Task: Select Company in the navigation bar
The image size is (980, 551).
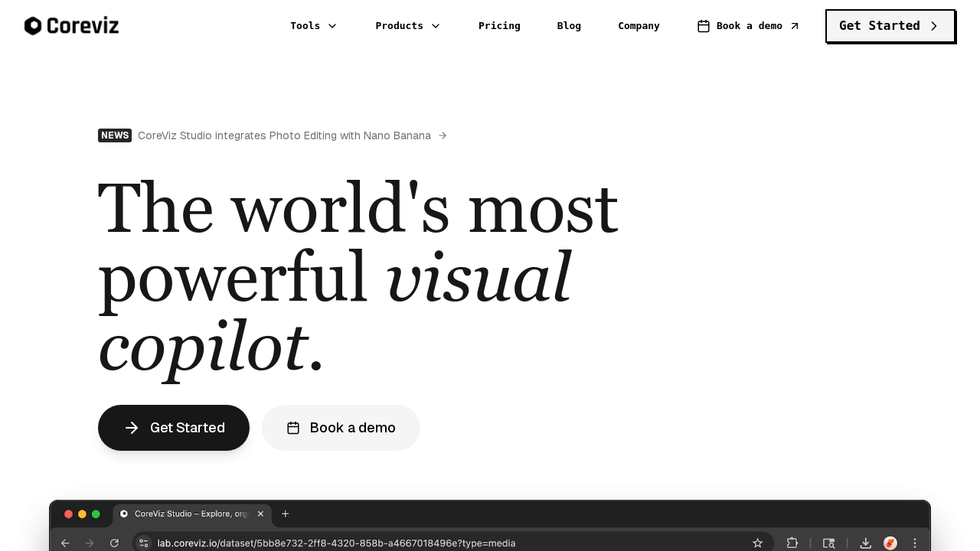Action: point(639,26)
